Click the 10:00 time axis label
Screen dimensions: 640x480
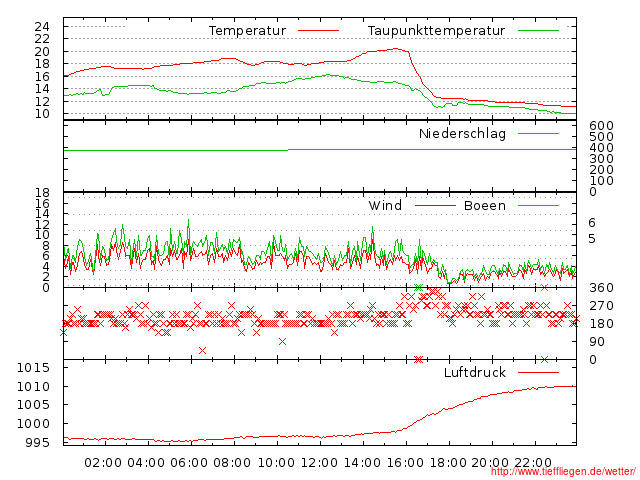(276, 463)
